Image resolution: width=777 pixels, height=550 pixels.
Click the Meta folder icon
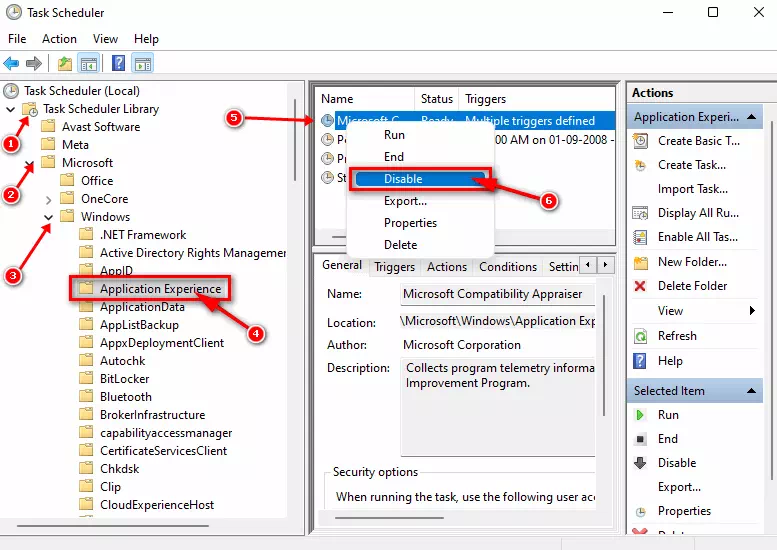[x=48, y=144]
